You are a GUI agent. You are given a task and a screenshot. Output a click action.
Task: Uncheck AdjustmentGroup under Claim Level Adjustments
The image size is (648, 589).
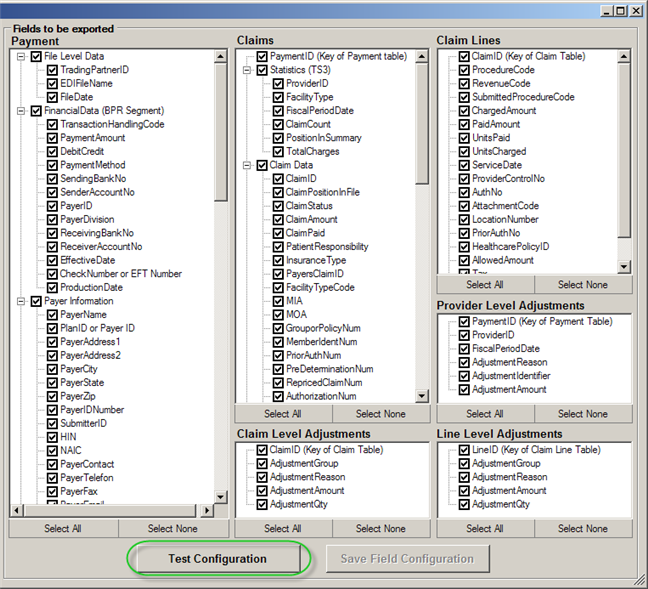pos(262,464)
